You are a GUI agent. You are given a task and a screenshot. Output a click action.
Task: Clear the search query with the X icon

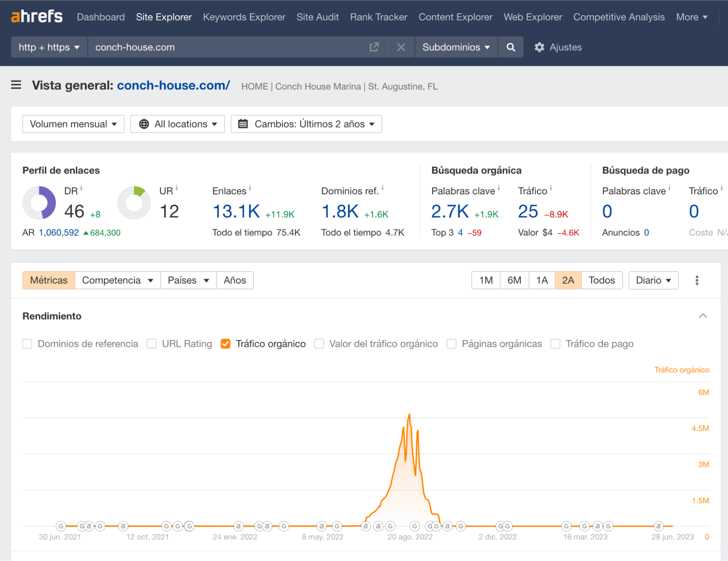click(x=401, y=47)
